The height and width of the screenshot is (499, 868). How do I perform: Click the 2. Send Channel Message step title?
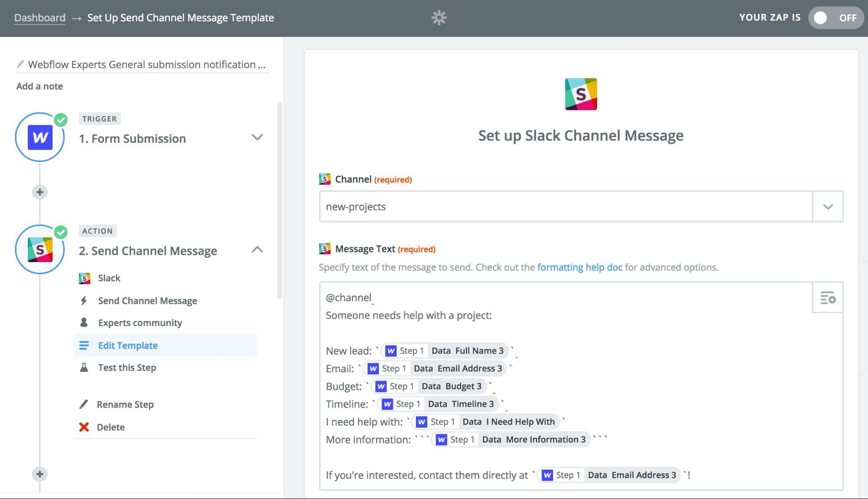pos(148,251)
